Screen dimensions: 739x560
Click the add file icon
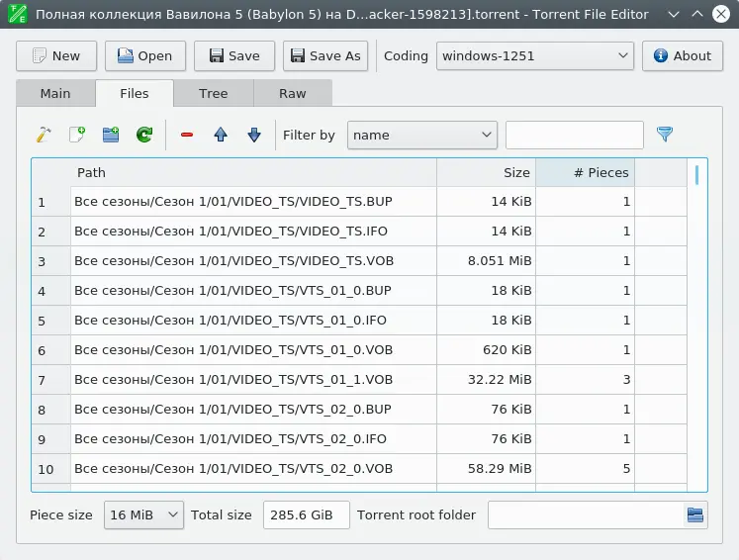tap(77, 135)
